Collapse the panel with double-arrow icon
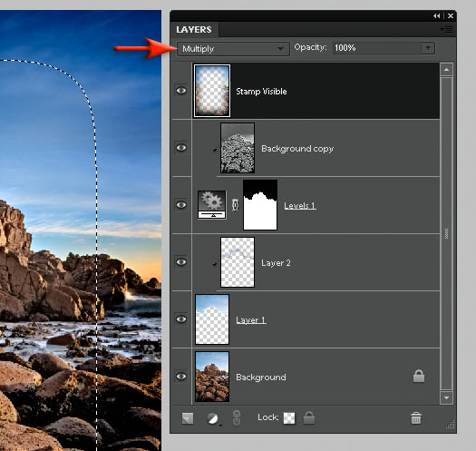Image resolution: width=476 pixels, height=451 pixels. [x=436, y=15]
